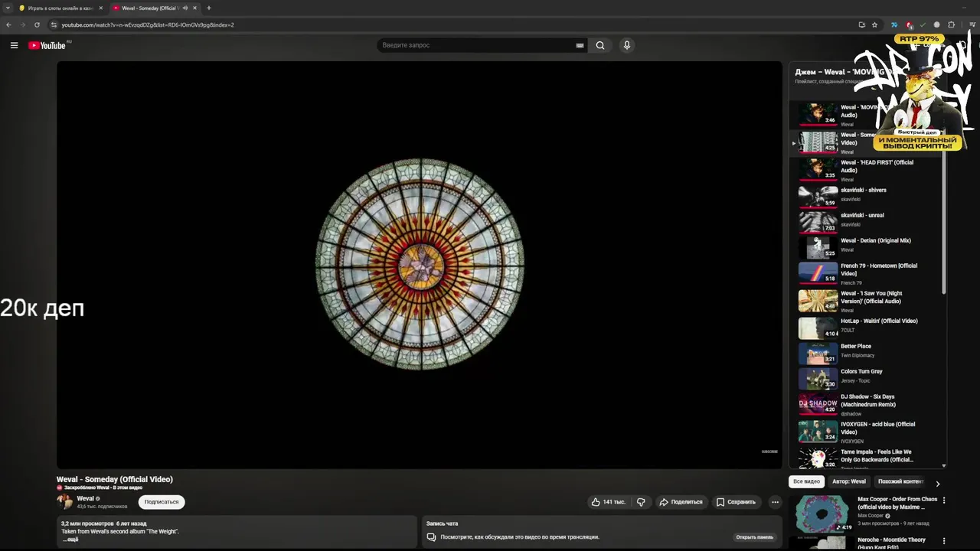Expand description with '...ещё'
980x551 pixels.
(70, 540)
